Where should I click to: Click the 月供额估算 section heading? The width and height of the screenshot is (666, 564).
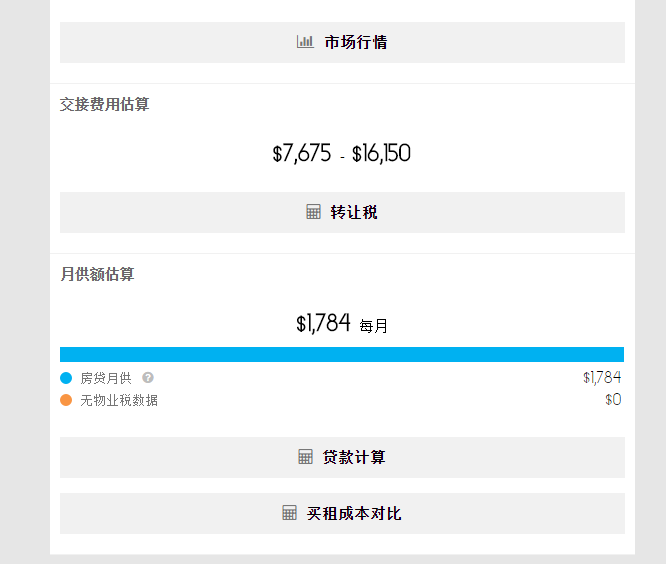coord(97,274)
